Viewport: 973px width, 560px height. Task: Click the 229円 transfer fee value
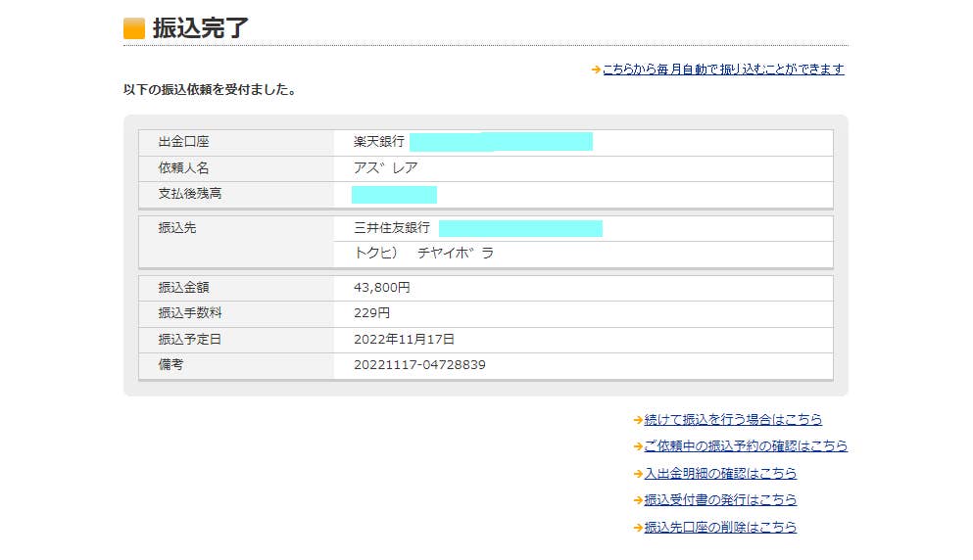click(372, 313)
